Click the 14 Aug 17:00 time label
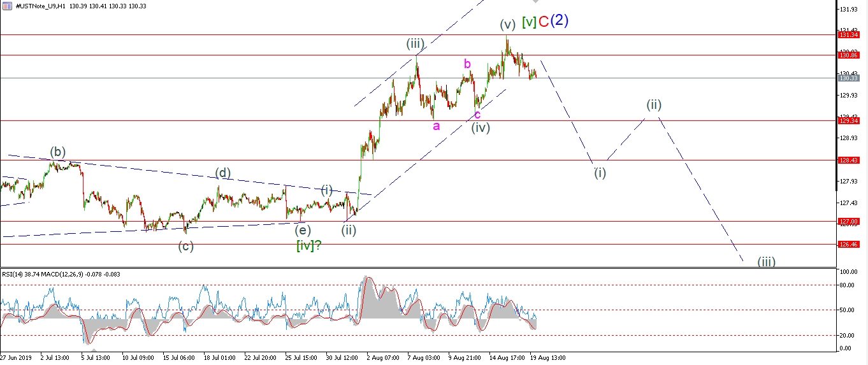The width and height of the screenshot is (868, 365). point(506,357)
